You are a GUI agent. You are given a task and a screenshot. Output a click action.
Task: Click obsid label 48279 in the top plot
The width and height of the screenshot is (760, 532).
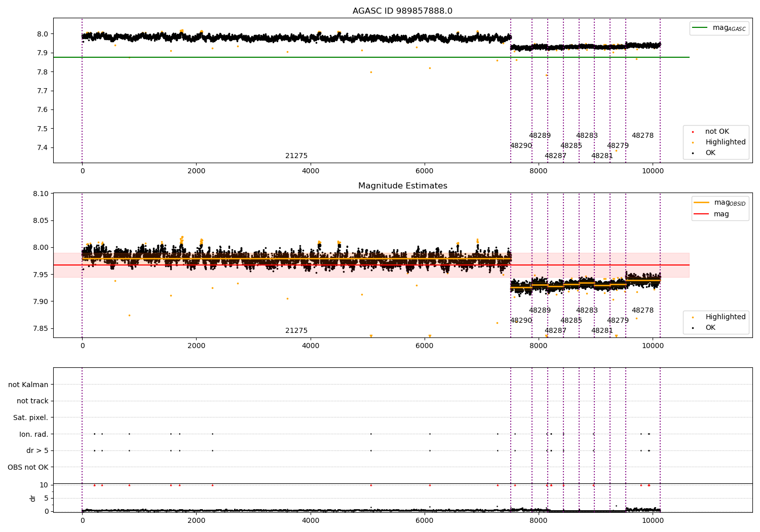coord(618,146)
